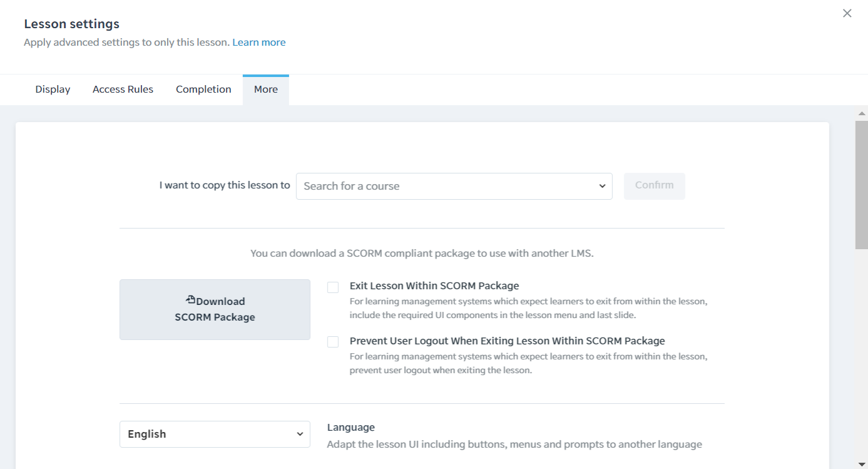Click the Prevent User Logout option label
868x469 pixels.
507,341
